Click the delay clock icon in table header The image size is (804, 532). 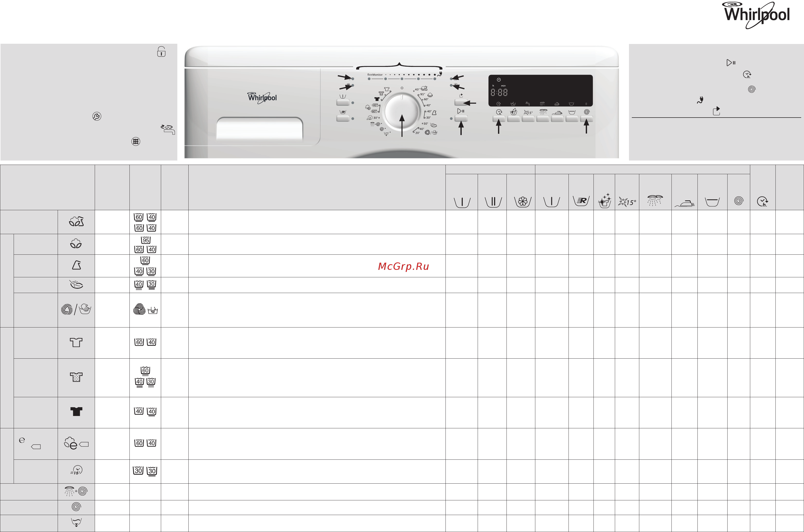coord(763,201)
